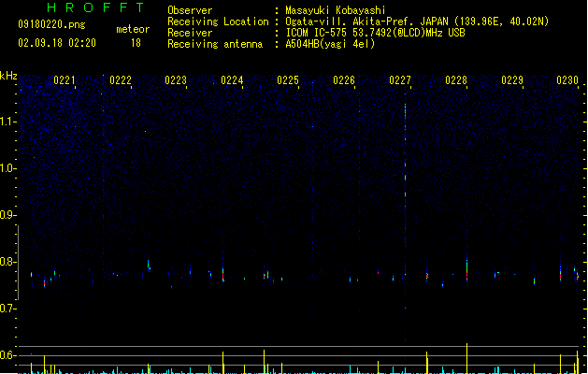Click the 1.1 kHz axis label
The image size is (588, 374).
click(x=7, y=122)
